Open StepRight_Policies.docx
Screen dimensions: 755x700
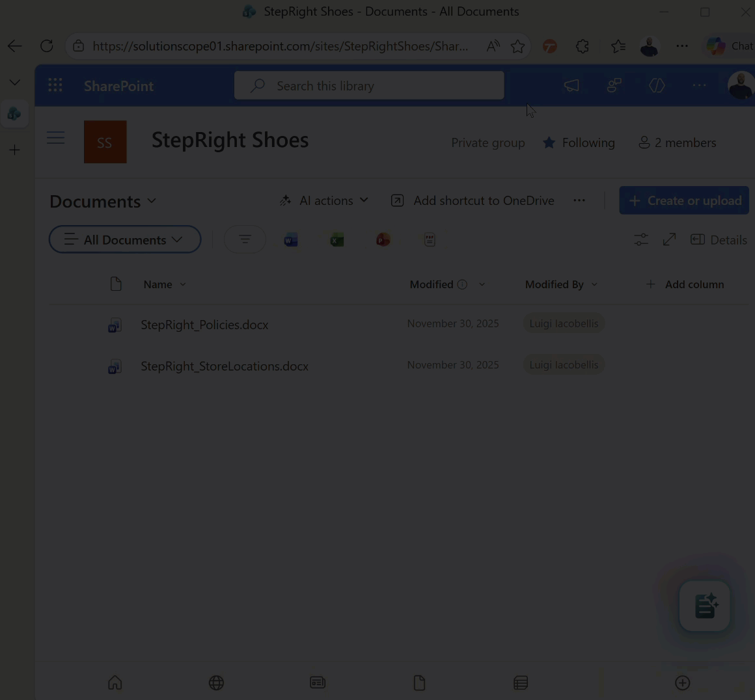point(204,325)
